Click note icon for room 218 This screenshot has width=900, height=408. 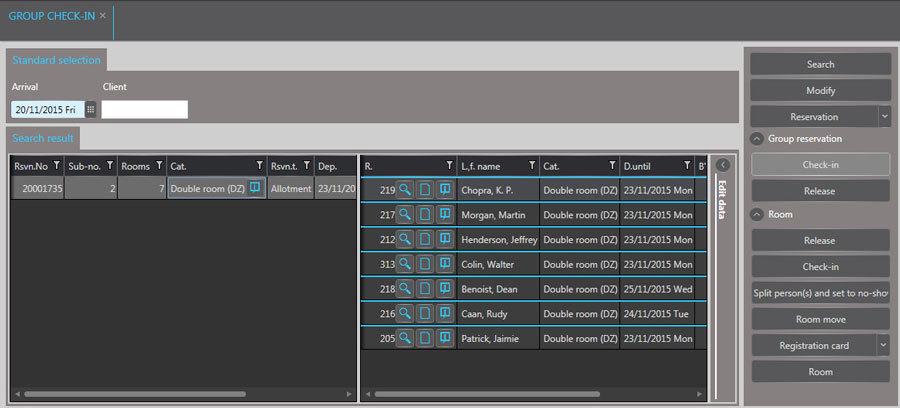(445, 289)
